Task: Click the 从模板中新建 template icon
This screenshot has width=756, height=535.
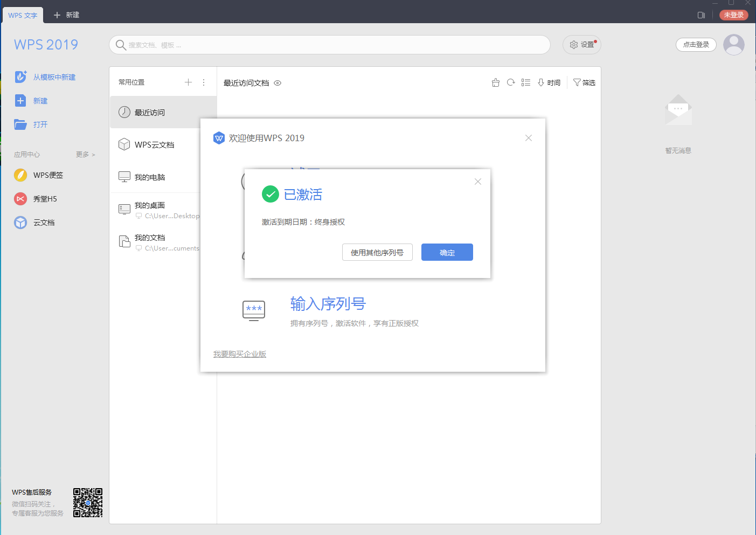Action: pos(20,77)
